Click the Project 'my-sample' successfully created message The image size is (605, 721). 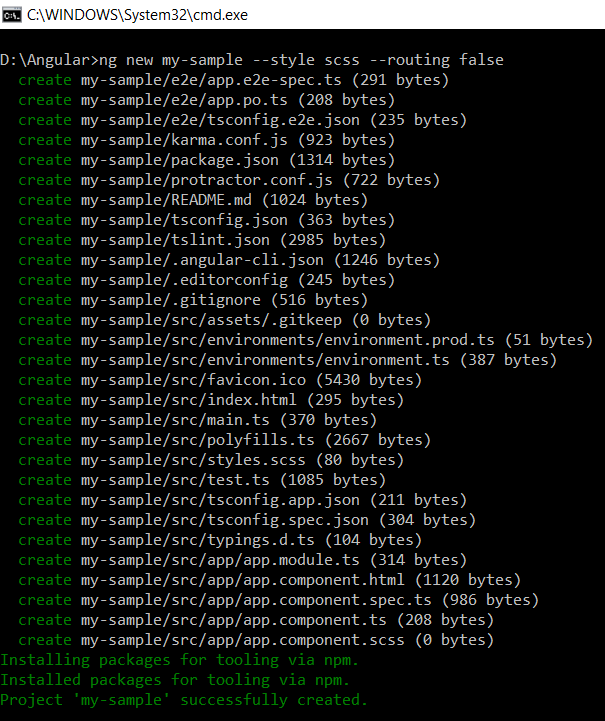point(184,700)
